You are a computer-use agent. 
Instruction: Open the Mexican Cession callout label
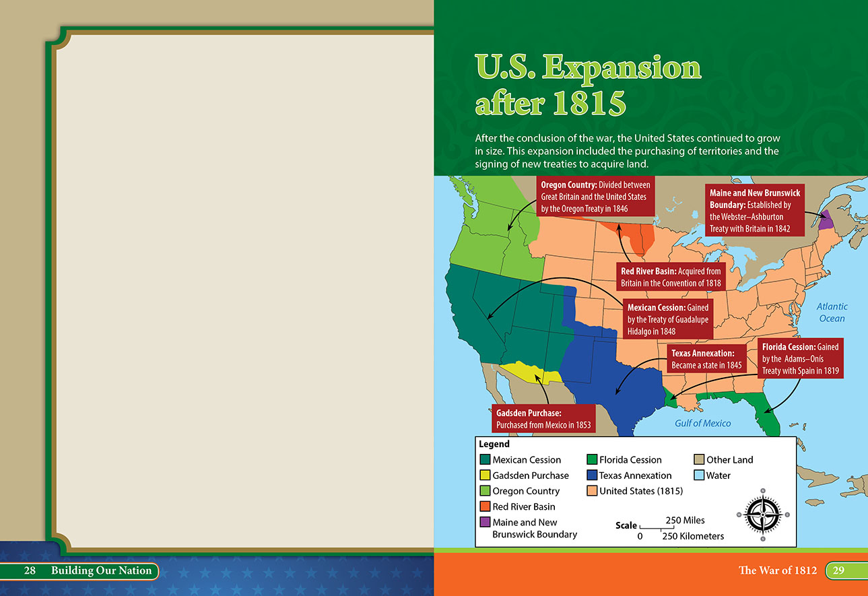pyautogui.click(x=667, y=319)
